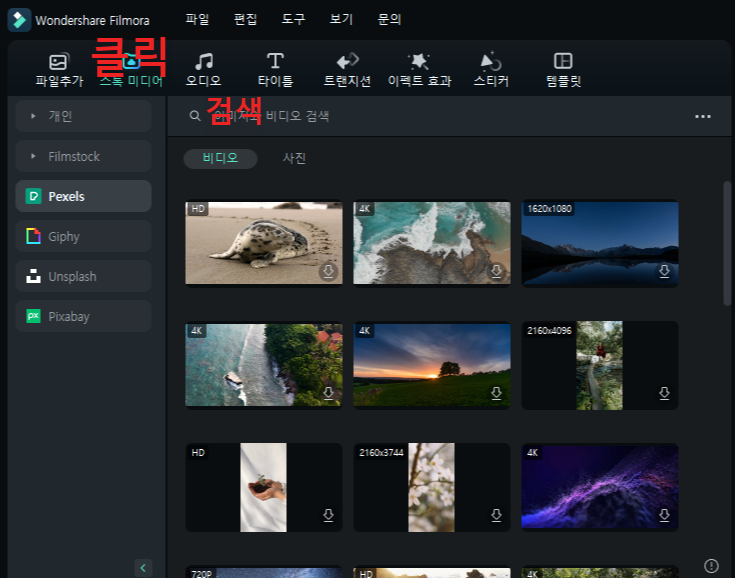Open the three-dot more options menu
The height and width of the screenshot is (578, 735).
[x=703, y=116]
